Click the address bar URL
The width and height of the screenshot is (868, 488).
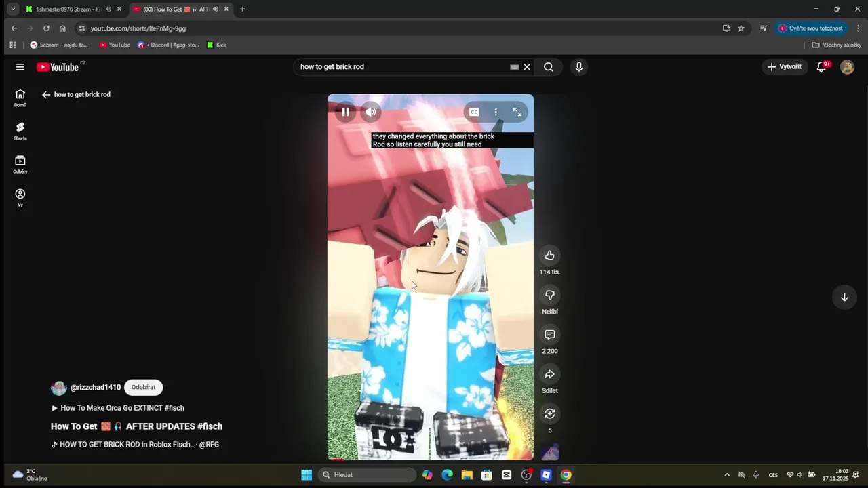click(138, 28)
